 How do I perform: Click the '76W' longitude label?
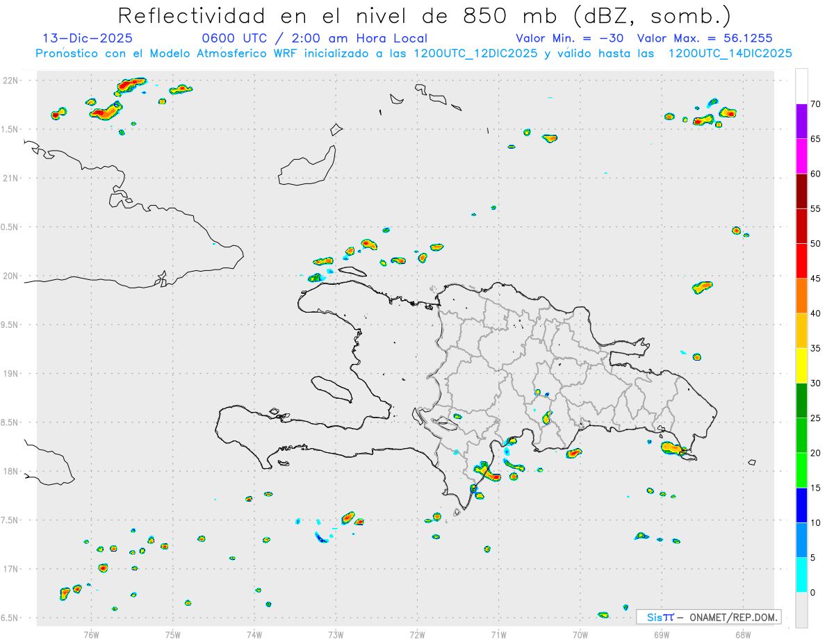point(91,635)
